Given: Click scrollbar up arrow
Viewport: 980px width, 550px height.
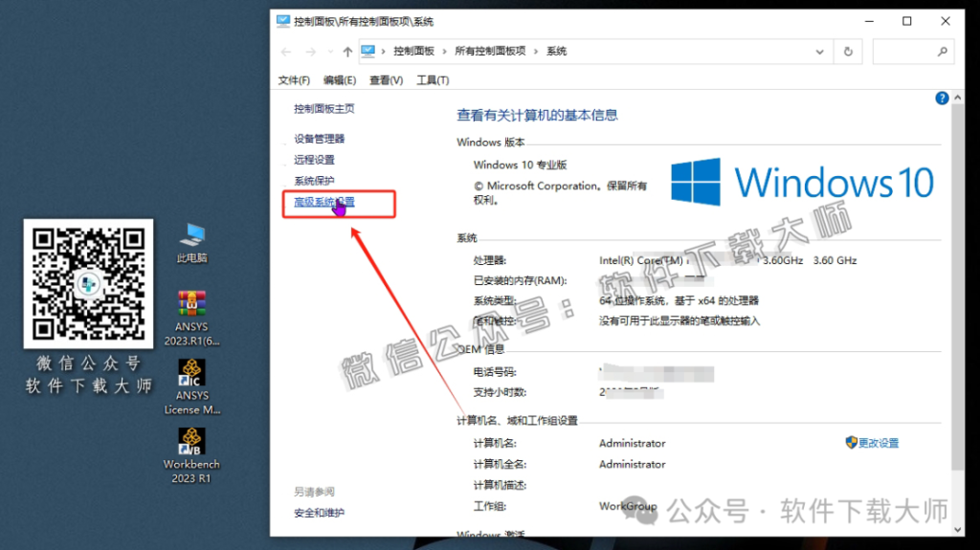Looking at the screenshot, I should point(957,99).
